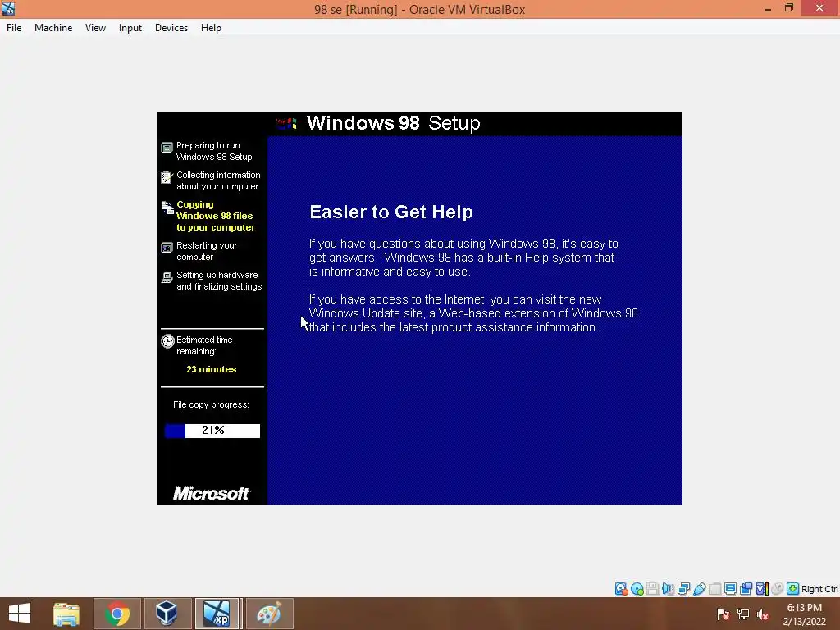This screenshot has height=630, width=840.
Task: Click the network tray icon
Action: click(x=743, y=614)
